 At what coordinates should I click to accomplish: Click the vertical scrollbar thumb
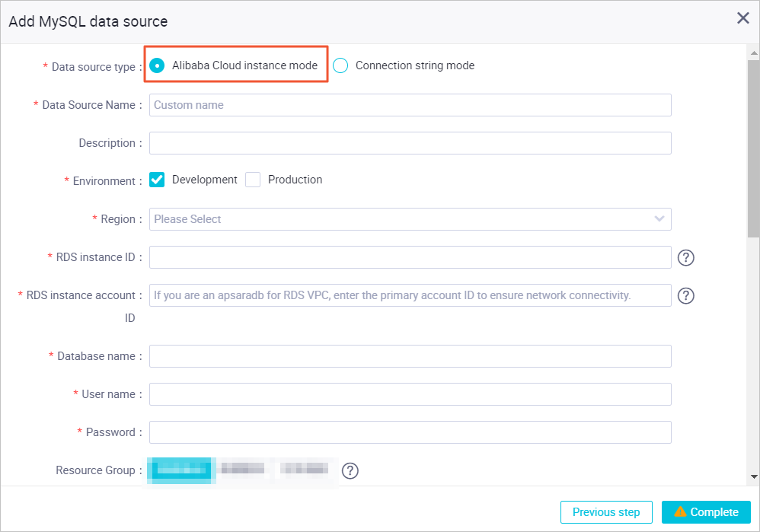(x=754, y=148)
